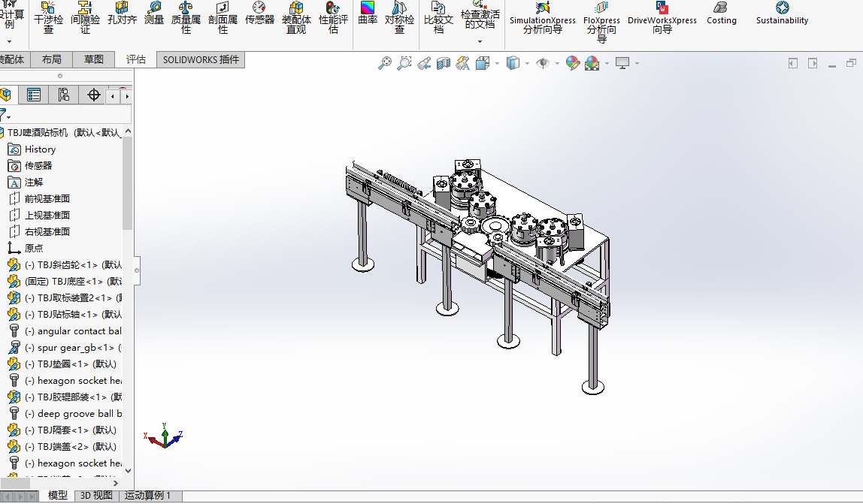Image resolution: width=863 pixels, height=504 pixels.
Task: Switch to 布局 ribbon tab
Action: click(52, 59)
